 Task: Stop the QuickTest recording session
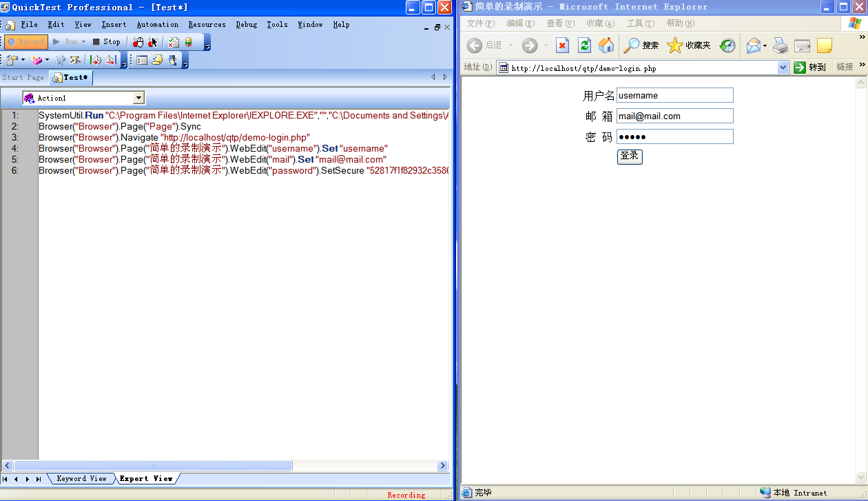tap(107, 41)
